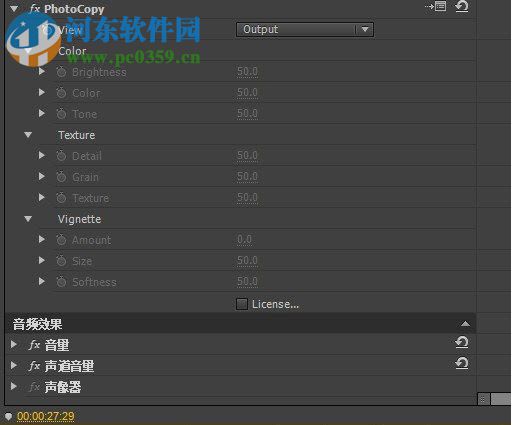Toggle Grain animation stopwatch

pyautogui.click(x=61, y=176)
